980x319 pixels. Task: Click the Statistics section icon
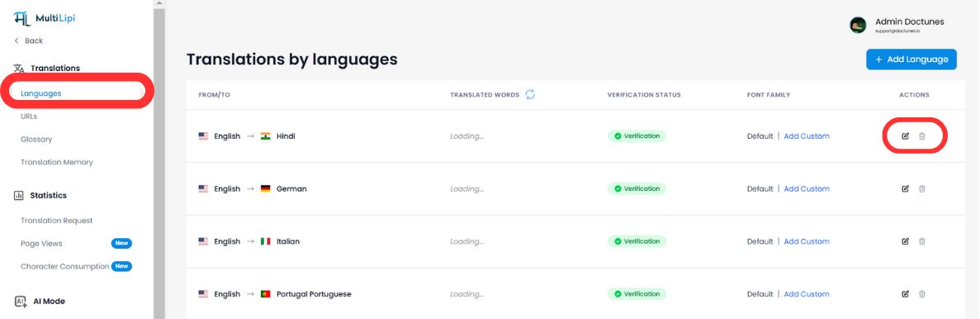coord(19,196)
